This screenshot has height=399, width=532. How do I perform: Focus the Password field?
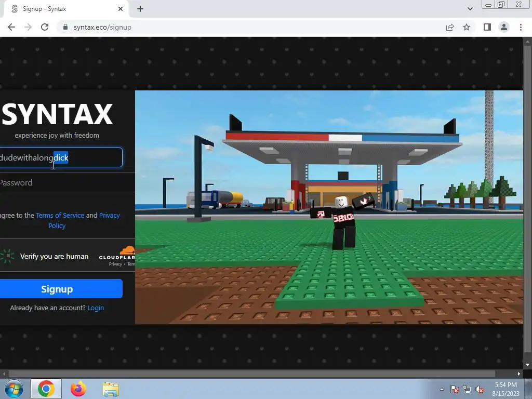pos(67,182)
